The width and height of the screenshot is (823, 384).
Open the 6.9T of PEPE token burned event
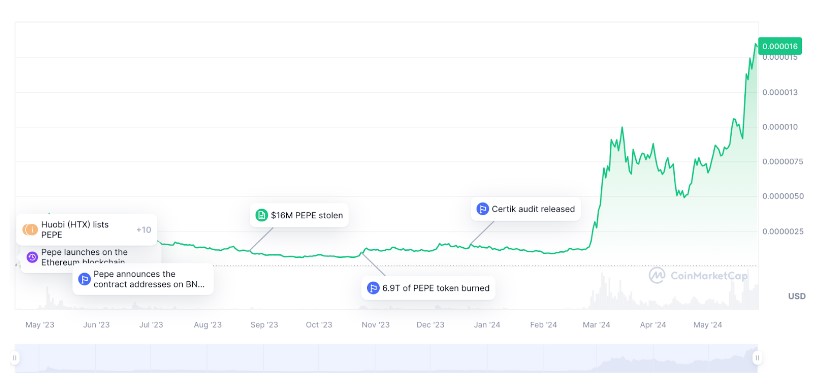coord(428,288)
